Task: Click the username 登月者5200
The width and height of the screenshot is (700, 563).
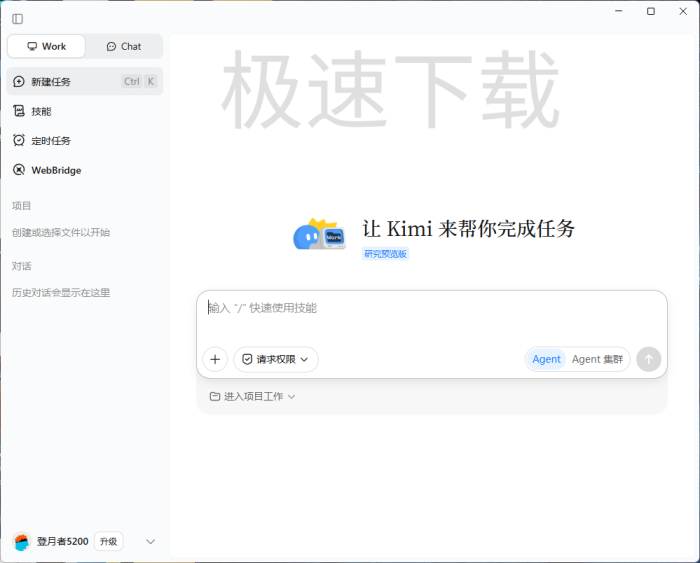Action: [x=62, y=542]
